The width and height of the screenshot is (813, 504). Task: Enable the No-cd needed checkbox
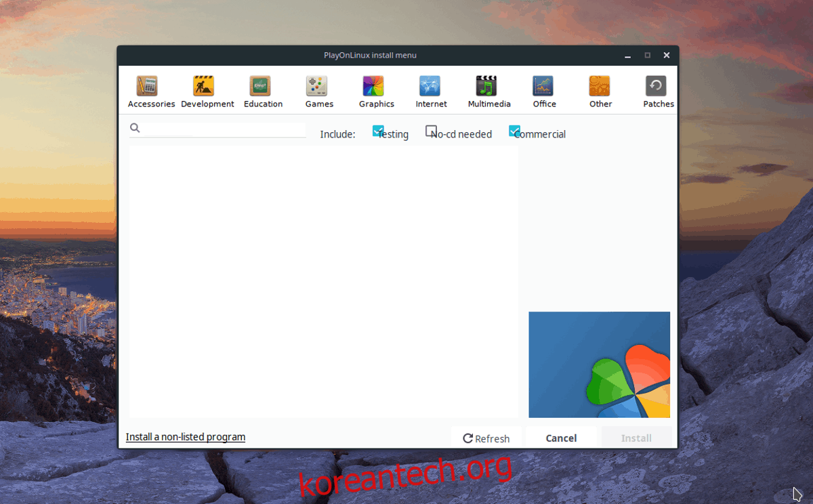click(x=432, y=131)
